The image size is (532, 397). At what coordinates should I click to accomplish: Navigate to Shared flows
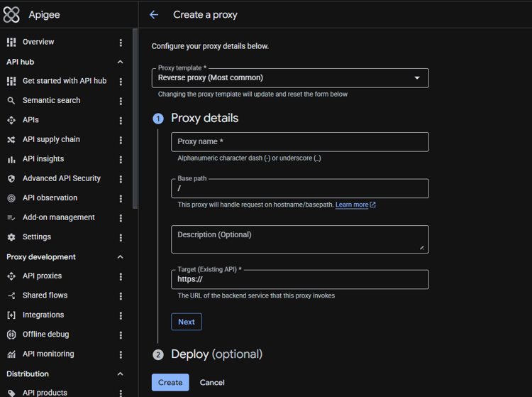(45, 295)
